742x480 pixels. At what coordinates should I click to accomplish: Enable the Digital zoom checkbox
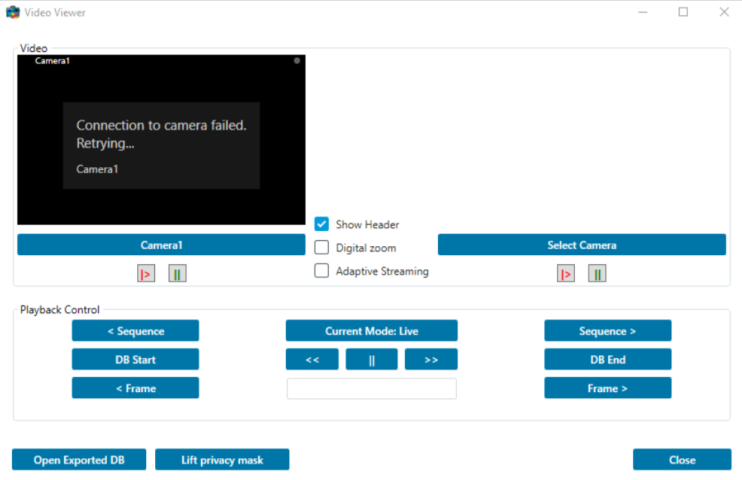tap(322, 247)
